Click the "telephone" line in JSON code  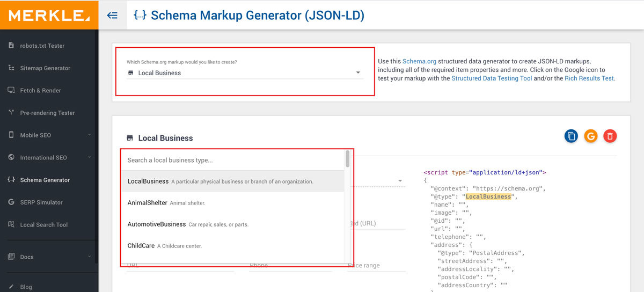coord(458,237)
